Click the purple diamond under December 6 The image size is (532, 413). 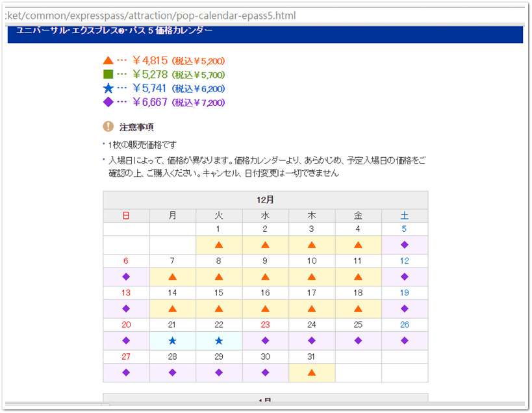[126, 277]
